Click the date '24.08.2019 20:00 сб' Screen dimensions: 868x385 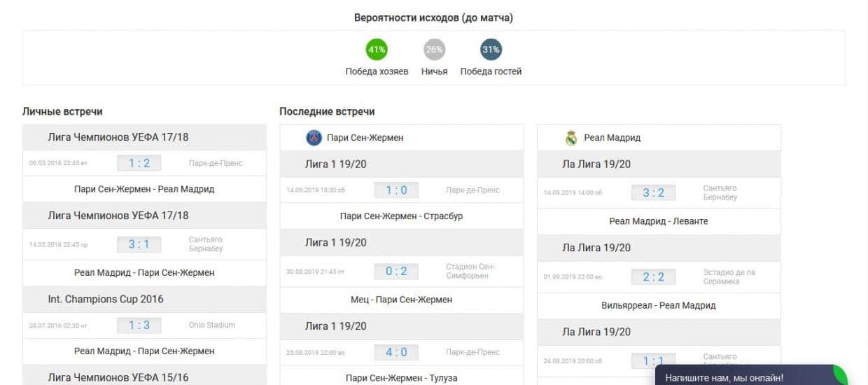pyautogui.click(x=573, y=361)
